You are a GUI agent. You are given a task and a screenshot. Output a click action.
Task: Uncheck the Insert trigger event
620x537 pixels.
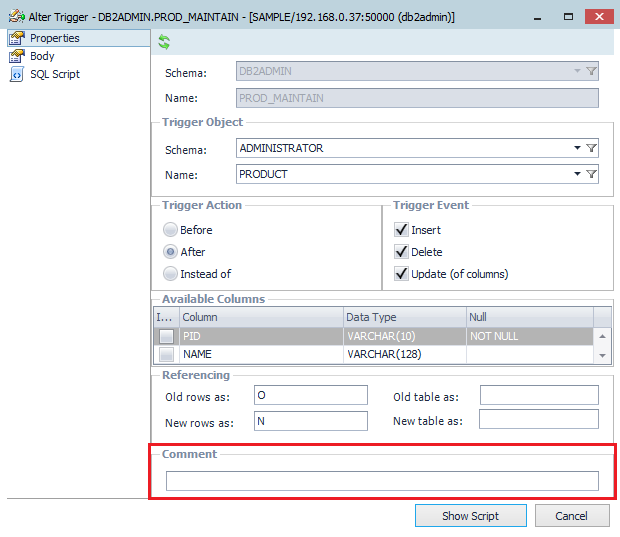[x=401, y=230]
